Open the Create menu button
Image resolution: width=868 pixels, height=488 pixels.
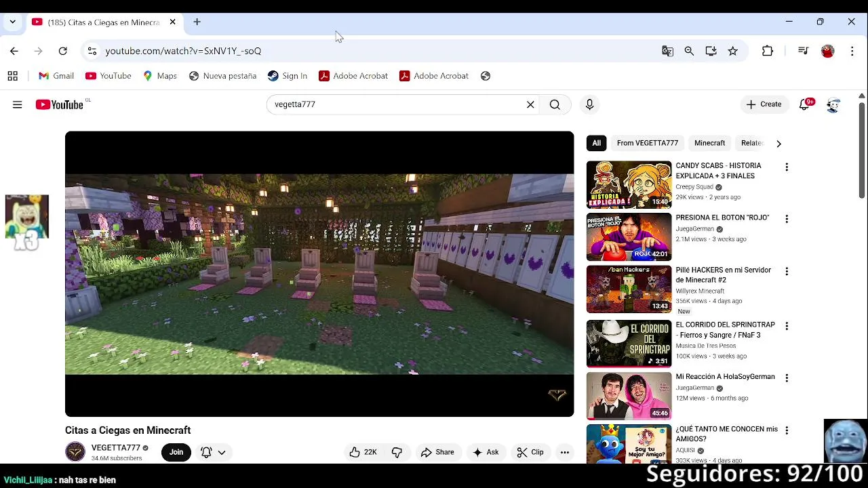pos(764,104)
